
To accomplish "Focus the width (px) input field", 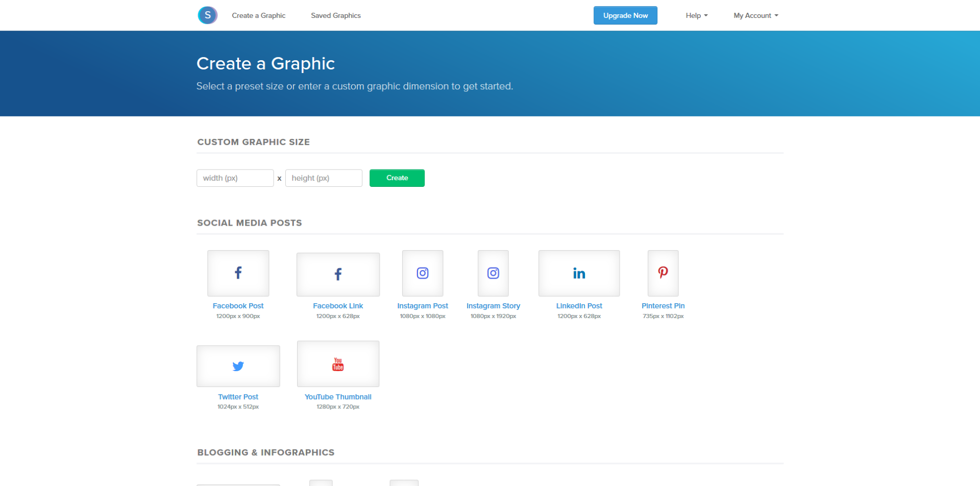I will click(235, 178).
